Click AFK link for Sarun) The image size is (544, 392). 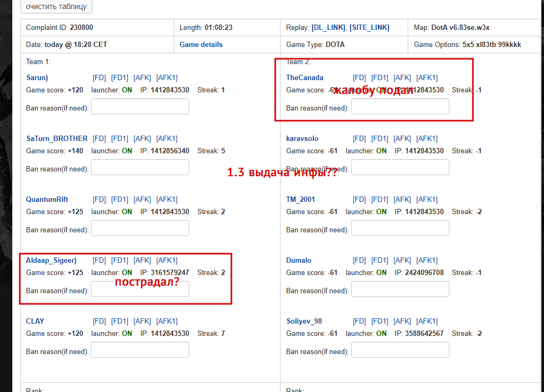click(142, 77)
